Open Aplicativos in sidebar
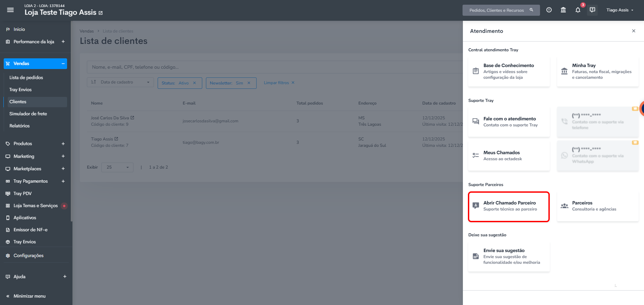The image size is (644, 305). tap(25, 218)
